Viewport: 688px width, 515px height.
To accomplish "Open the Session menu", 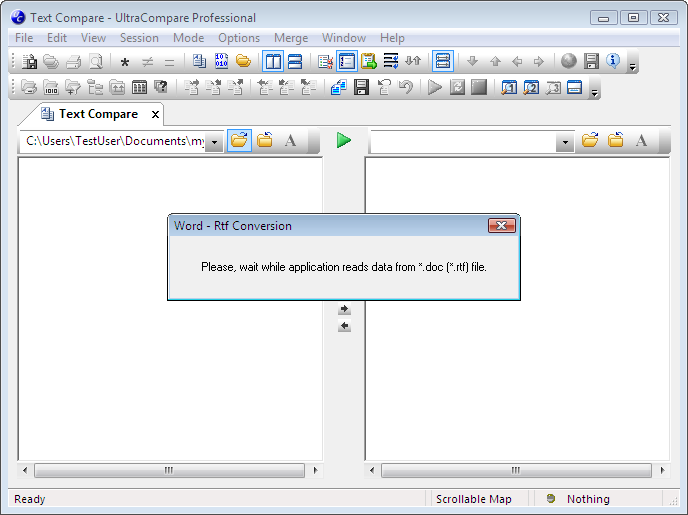I will click(x=139, y=38).
